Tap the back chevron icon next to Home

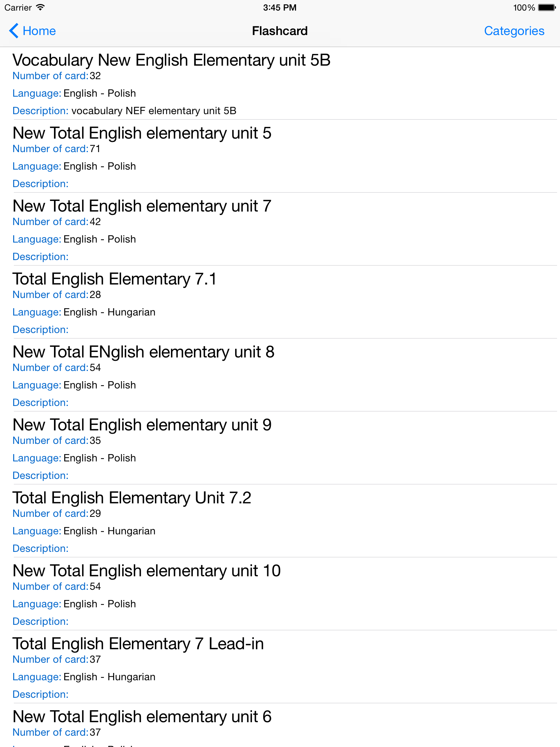(13, 31)
